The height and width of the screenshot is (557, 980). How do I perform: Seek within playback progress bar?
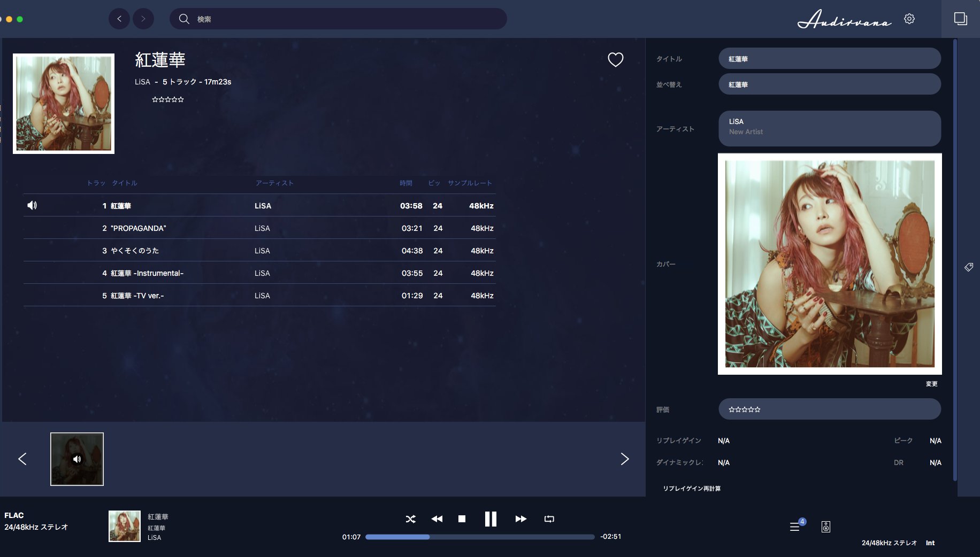(x=480, y=537)
